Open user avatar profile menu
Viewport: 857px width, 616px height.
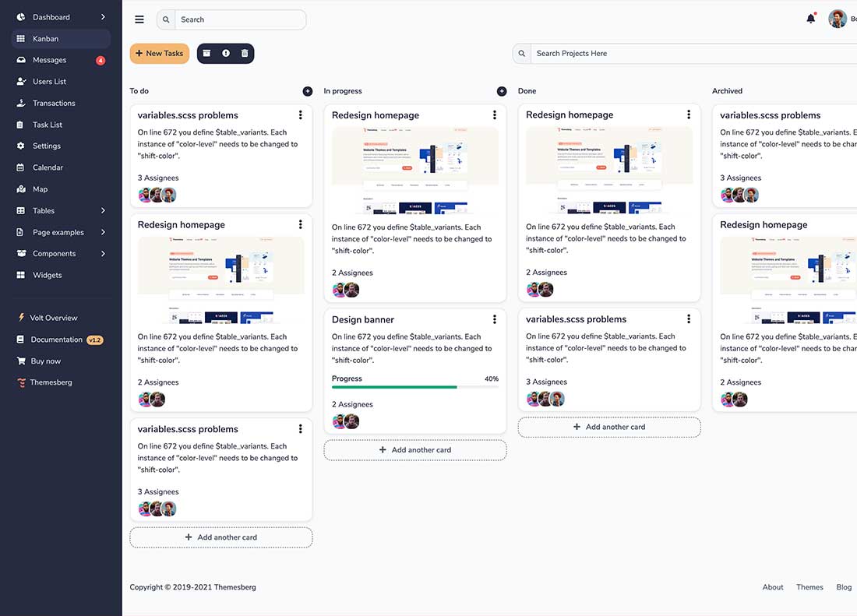click(x=838, y=19)
